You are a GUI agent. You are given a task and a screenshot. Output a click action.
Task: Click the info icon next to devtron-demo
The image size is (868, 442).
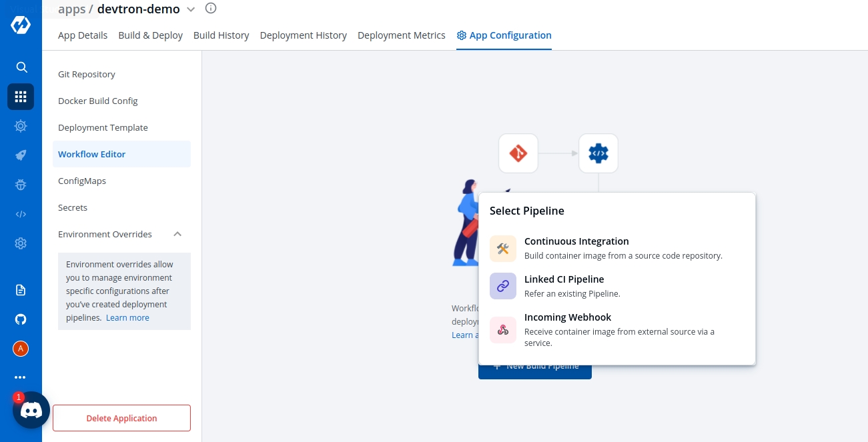tap(211, 9)
